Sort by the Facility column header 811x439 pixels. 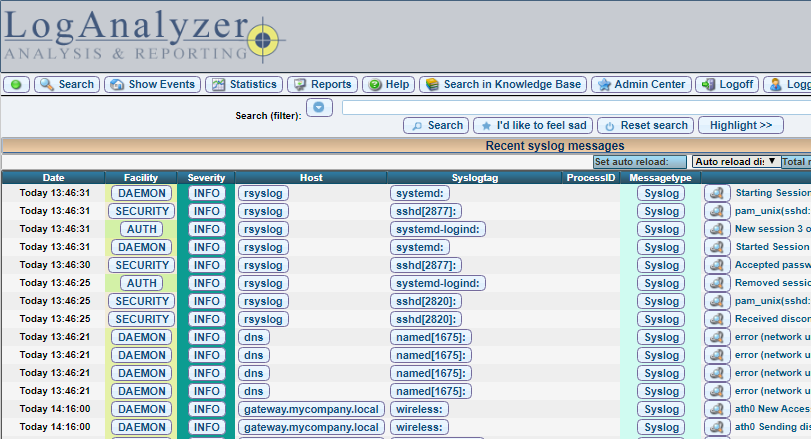(x=141, y=177)
